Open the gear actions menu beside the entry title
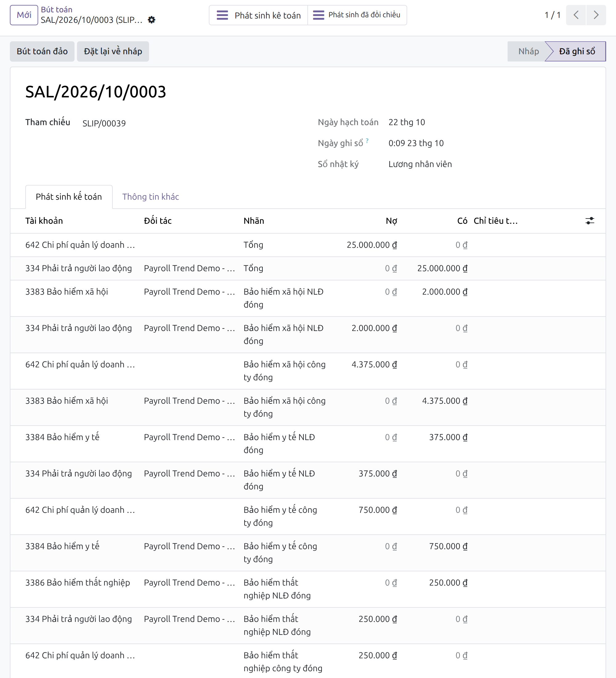616x678 pixels. [152, 20]
